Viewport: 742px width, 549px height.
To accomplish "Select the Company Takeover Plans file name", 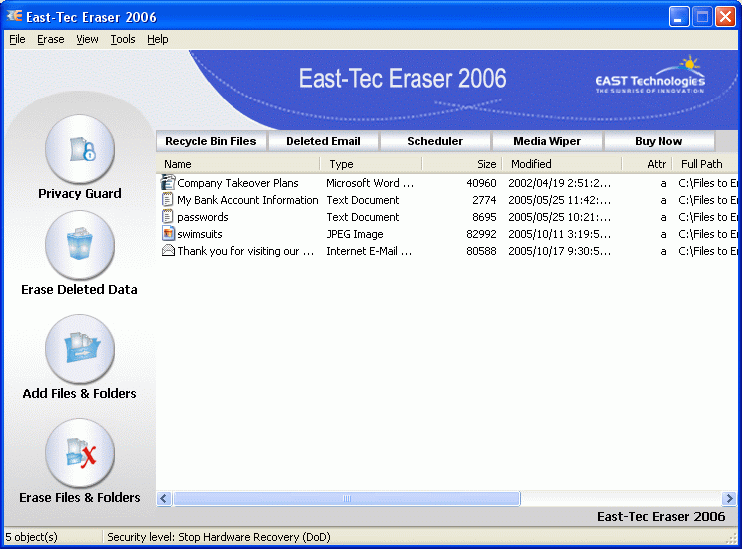I will tap(238, 183).
